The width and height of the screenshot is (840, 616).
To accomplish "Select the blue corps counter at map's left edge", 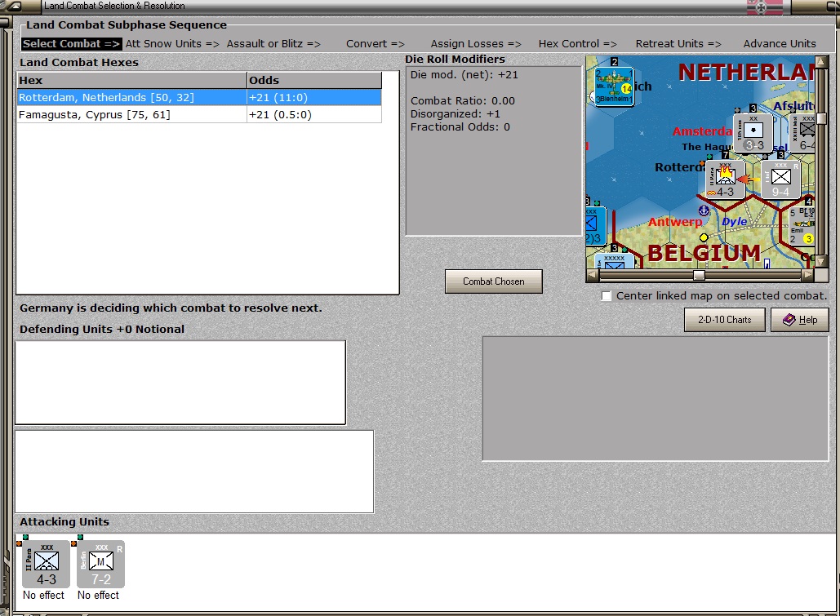I will click(x=596, y=225).
